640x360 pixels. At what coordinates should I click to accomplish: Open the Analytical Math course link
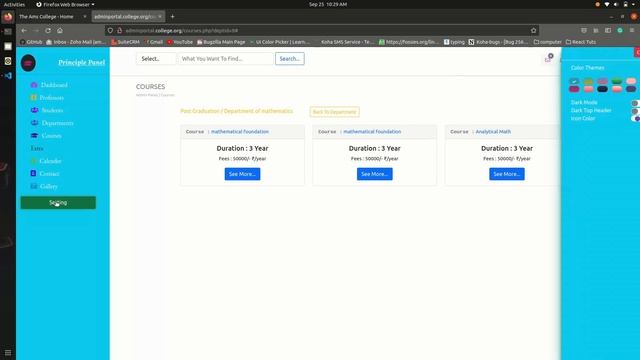pos(493,132)
